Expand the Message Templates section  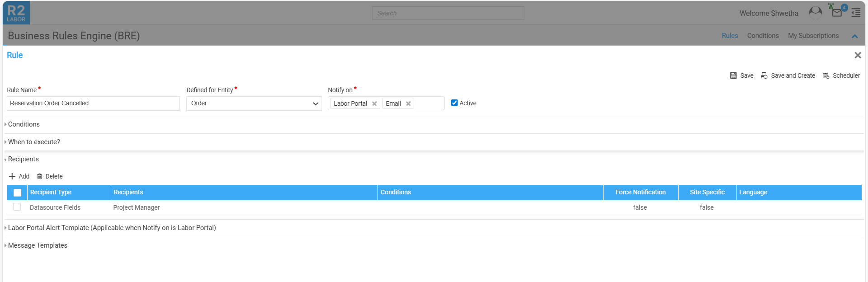point(38,245)
